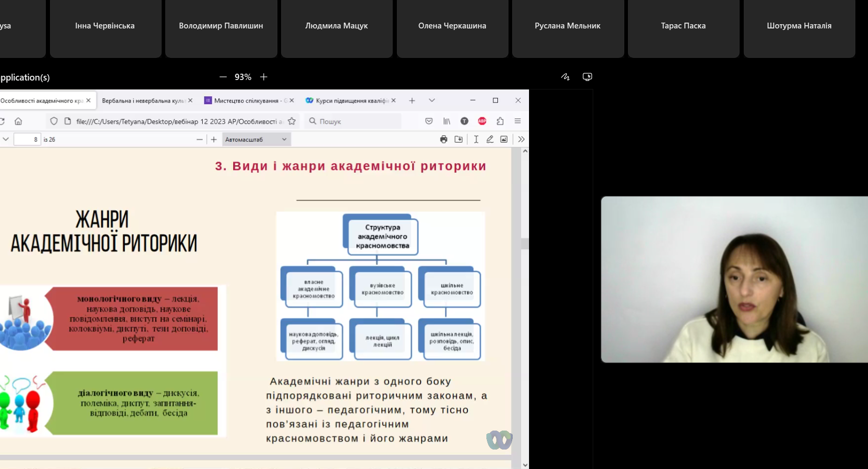Screen dimensions: 868x469
Task: Click the Firefox home button
Action: point(18,122)
